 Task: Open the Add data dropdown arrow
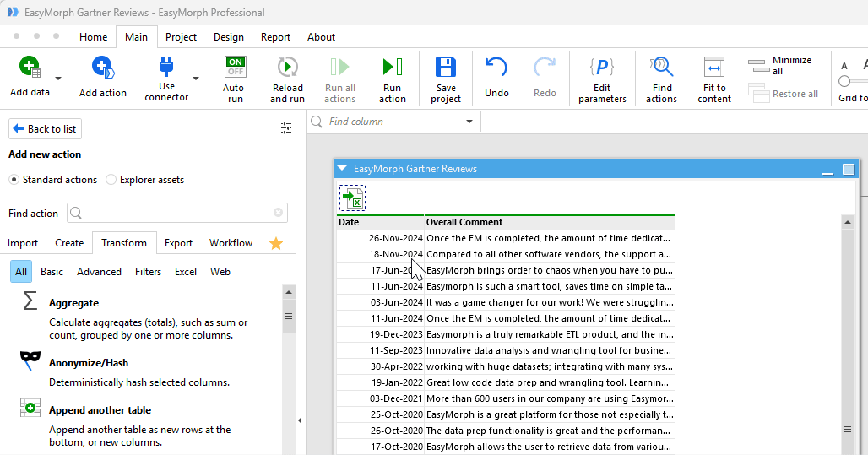pyautogui.click(x=58, y=79)
